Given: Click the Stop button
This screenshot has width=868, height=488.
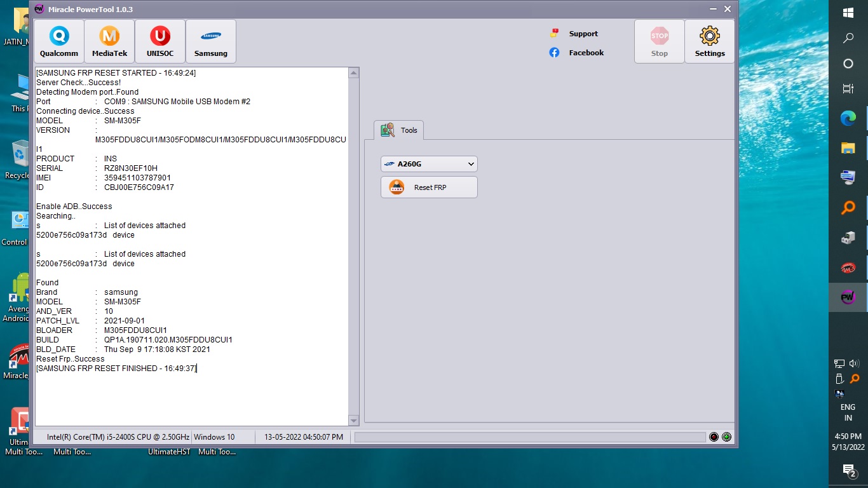Looking at the screenshot, I should 660,41.
